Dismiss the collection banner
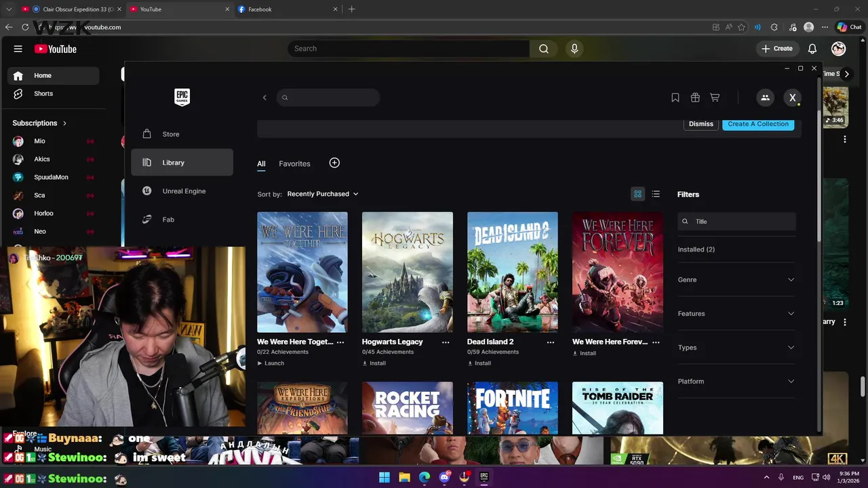This screenshot has width=868, height=488. (x=701, y=124)
